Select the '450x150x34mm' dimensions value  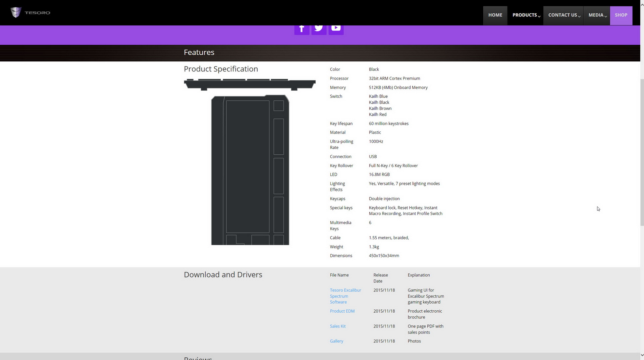pyautogui.click(x=384, y=256)
